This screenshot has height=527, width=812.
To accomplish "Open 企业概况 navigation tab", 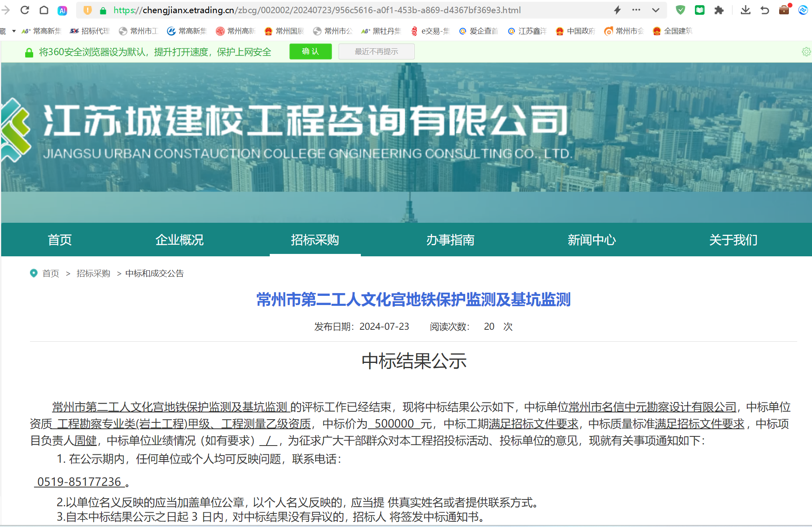I will (x=179, y=240).
